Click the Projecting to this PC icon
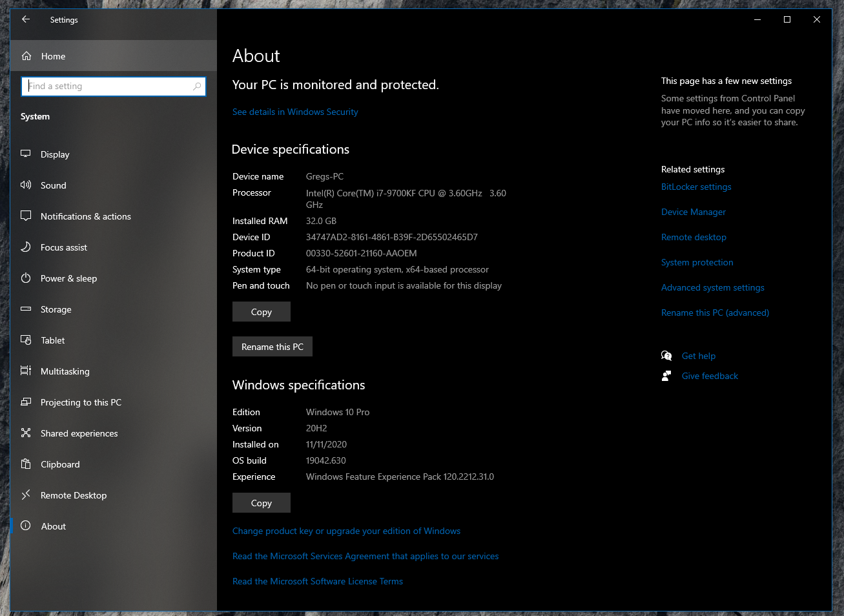 point(26,402)
